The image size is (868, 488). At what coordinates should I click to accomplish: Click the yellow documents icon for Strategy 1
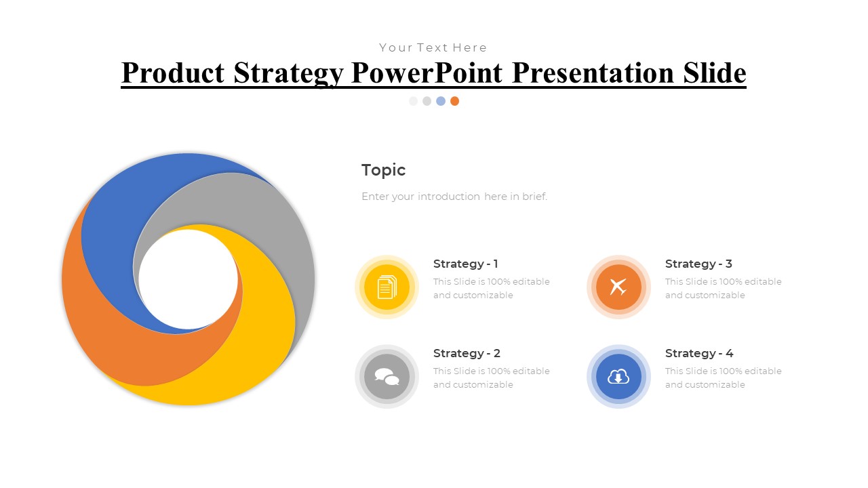387,287
